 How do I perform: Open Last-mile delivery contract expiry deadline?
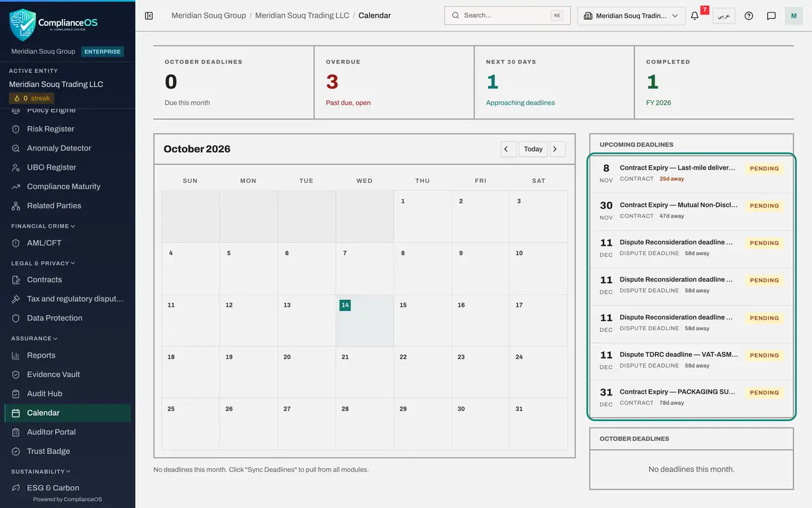tap(691, 174)
